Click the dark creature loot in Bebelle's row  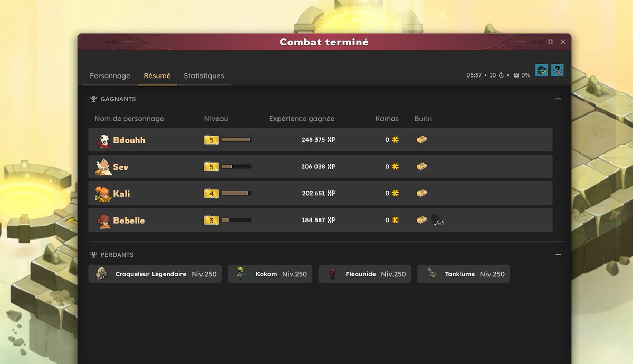pos(437,220)
